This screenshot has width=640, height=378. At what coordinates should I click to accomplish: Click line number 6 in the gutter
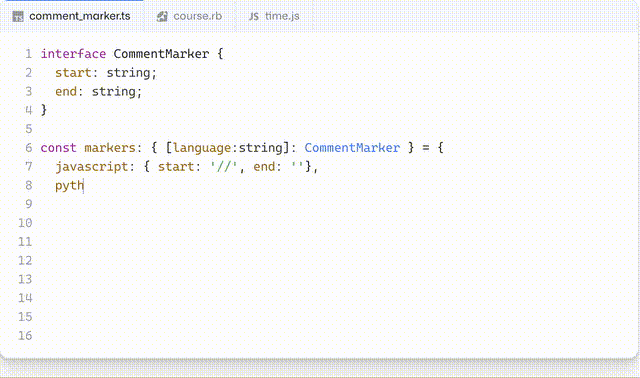pyautogui.click(x=28, y=148)
